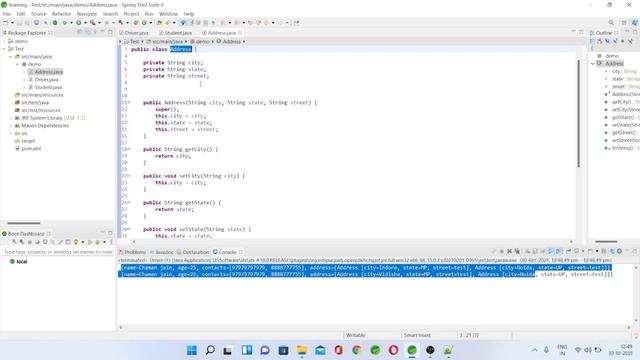The width and height of the screenshot is (640, 360).
Task: Switch to the Driver.java editor tab
Action: [136, 33]
